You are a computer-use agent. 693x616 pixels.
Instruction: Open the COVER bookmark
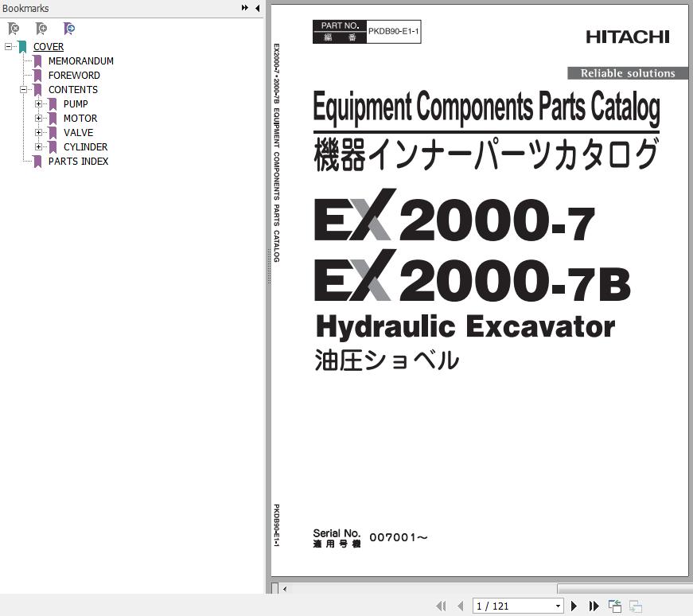(49, 46)
